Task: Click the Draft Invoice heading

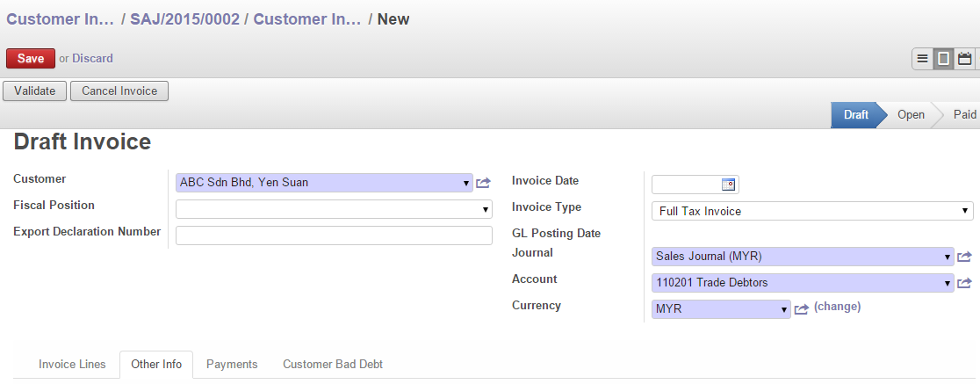Action: [82, 142]
